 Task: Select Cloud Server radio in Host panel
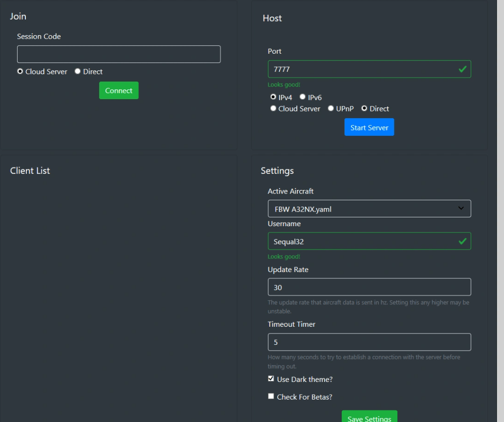[273, 108]
